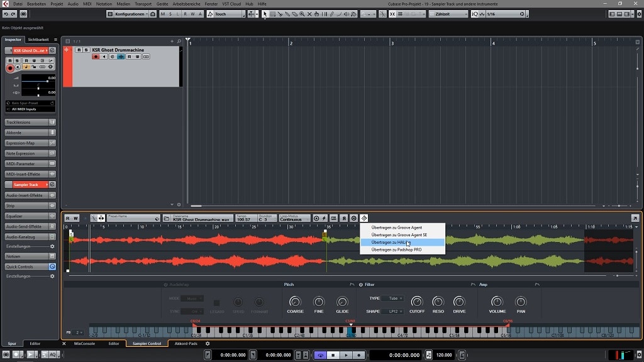The width and height of the screenshot is (644, 362).
Task: Click the transfer-to-instrument icon in the sampler toolbar
Action: (x=364, y=218)
